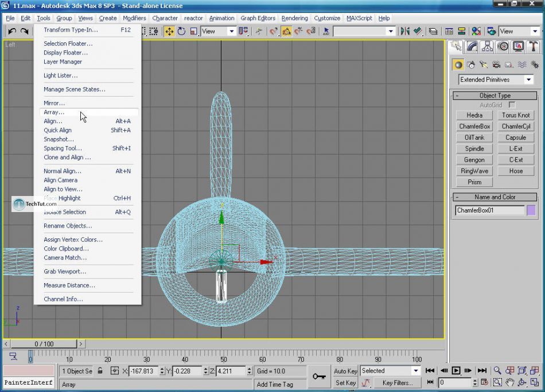
Task: Choose Array from the Tools menu
Action: (x=89, y=112)
